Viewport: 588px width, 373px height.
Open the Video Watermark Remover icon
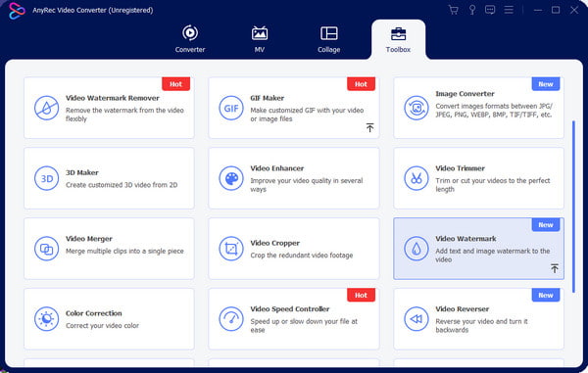pos(46,108)
